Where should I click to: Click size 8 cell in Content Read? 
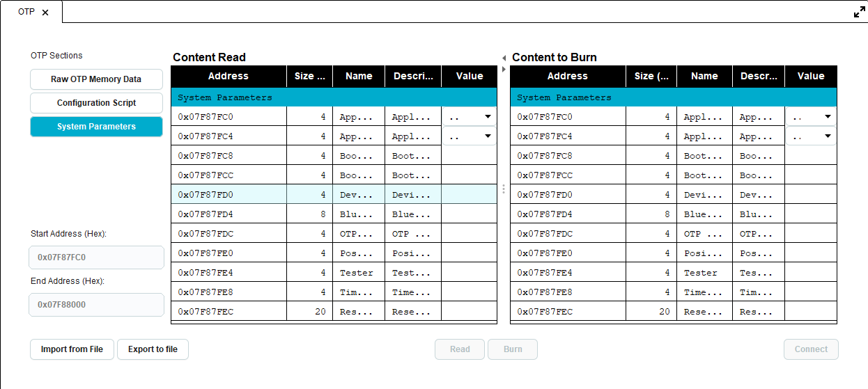point(310,214)
